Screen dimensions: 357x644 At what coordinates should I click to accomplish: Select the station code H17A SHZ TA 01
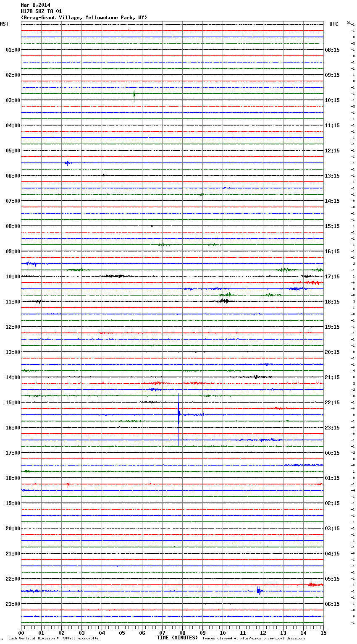[x=41, y=11]
